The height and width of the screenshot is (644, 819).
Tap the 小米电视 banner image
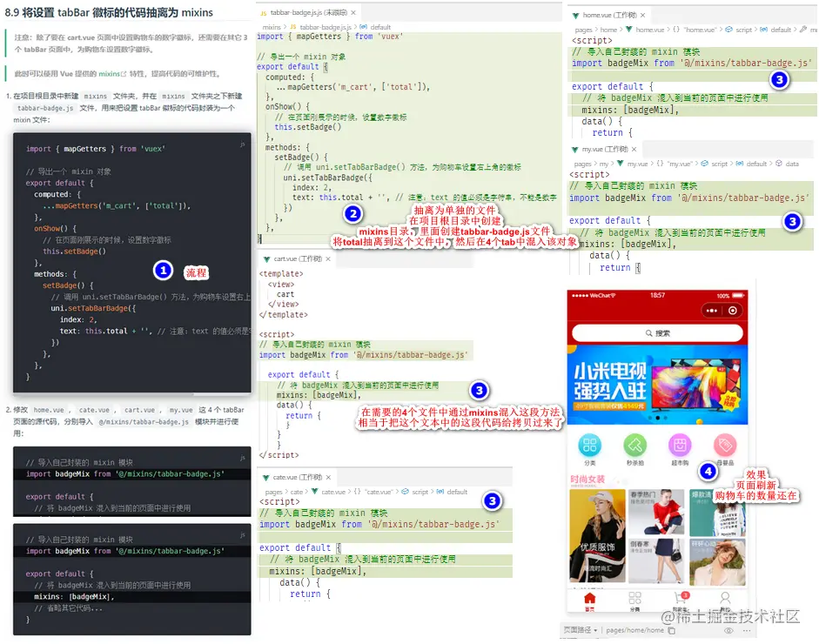pos(658,385)
